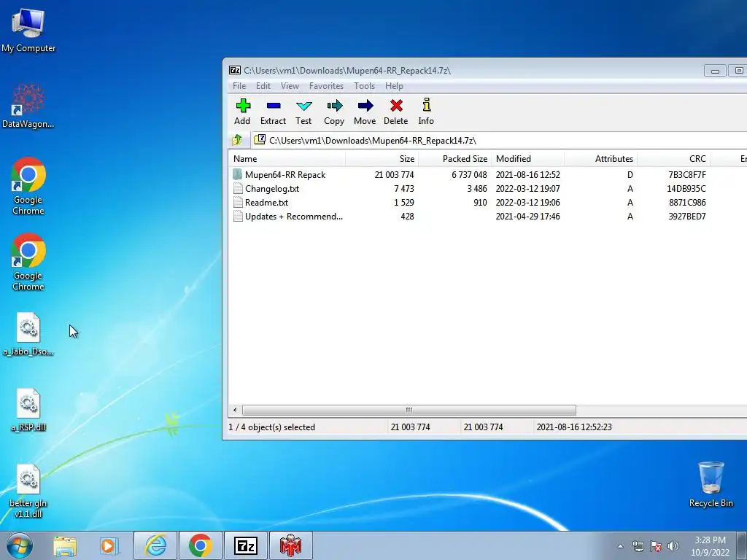This screenshot has width=747, height=560.
Task: Open the Tools menu
Action: coord(364,86)
